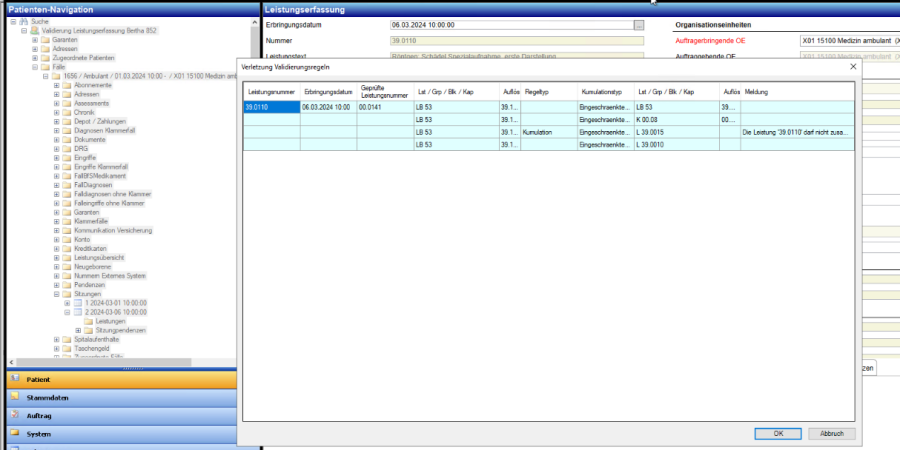The height and width of the screenshot is (450, 900).
Task: Close the Verletzung Validierungsregeln dialog
Action: (x=852, y=66)
